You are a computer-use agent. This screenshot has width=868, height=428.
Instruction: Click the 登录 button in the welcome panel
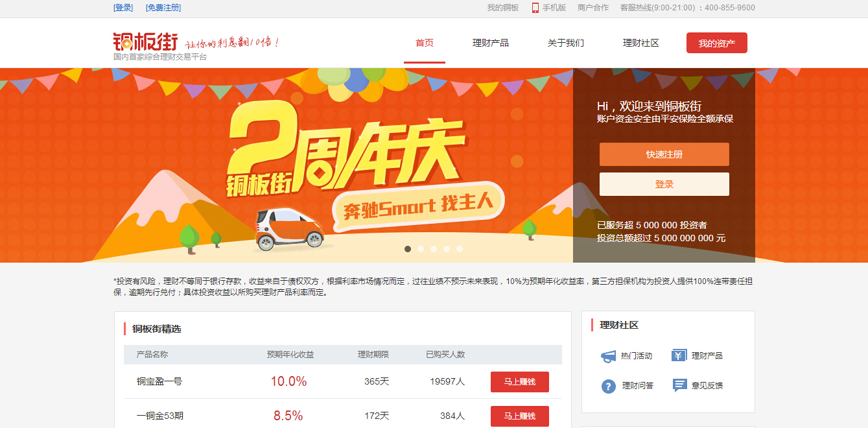664,184
